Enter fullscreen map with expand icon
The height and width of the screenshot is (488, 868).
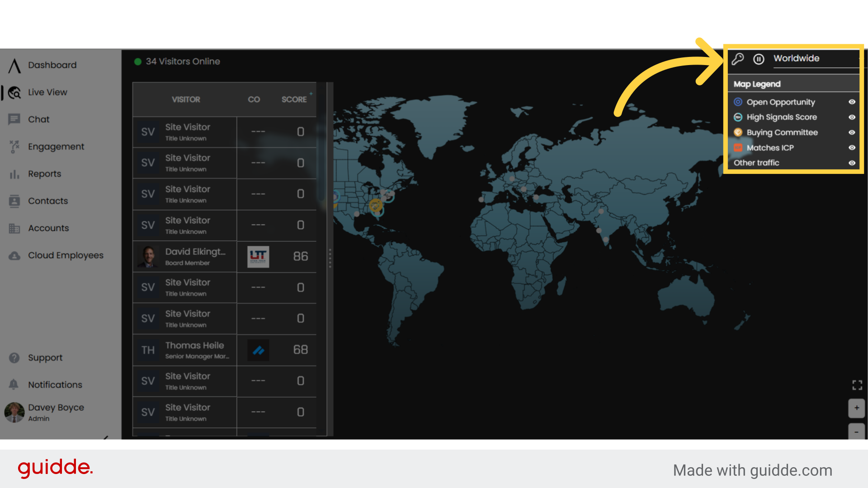[x=857, y=385]
